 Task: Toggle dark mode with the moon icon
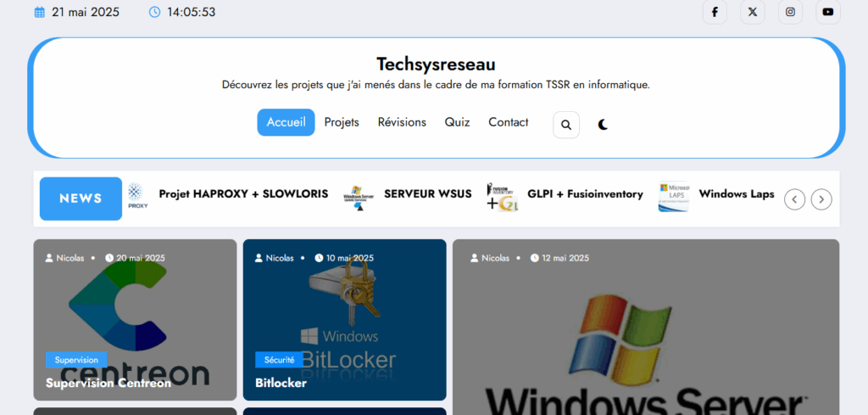pyautogui.click(x=603, y=125)
